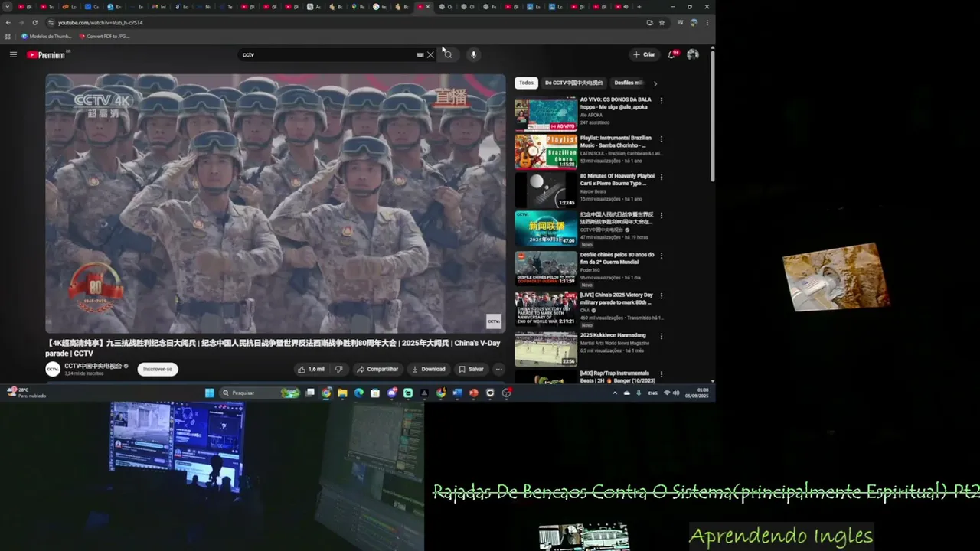
Task: Open options menu for 80 Minutes Of Heavenly
Action: click(661, 177)
